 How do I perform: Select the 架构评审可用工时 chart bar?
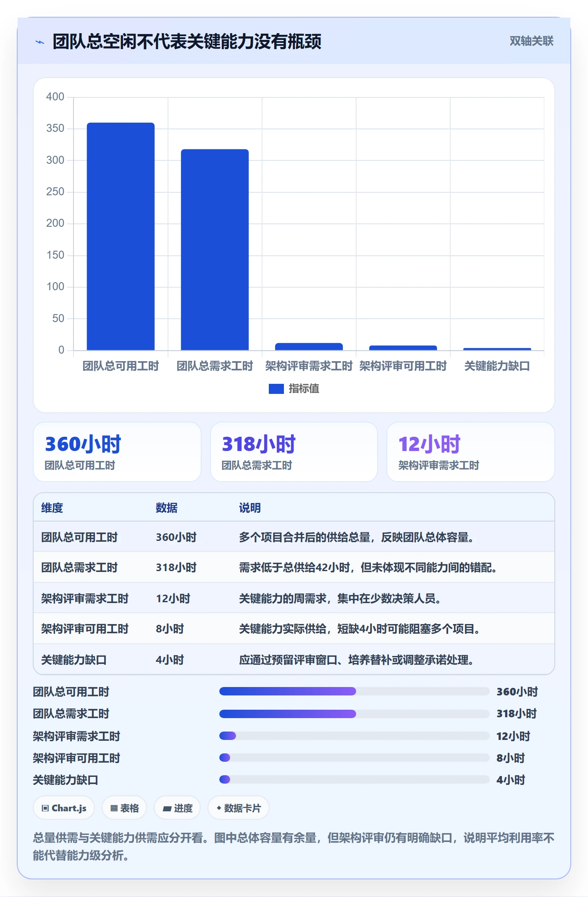pyautogui.click(x=403, y=348)
